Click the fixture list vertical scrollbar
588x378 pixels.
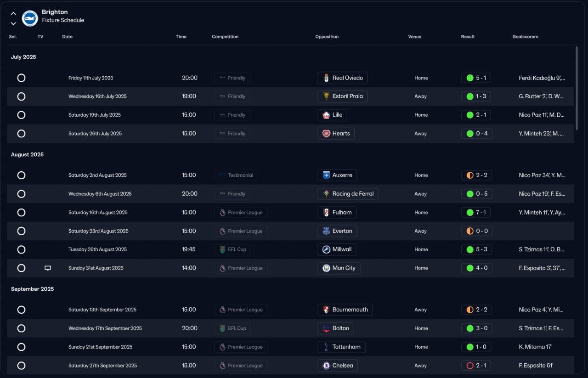[577, 87]
